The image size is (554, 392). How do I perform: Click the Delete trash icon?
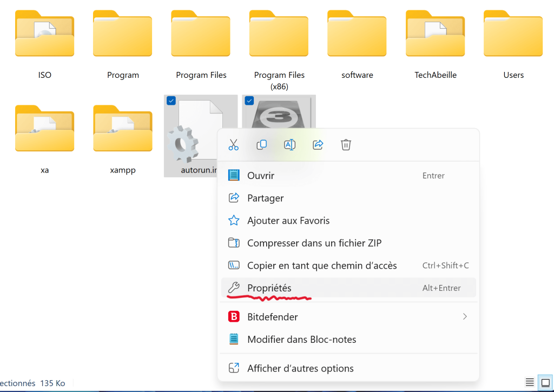346,144
